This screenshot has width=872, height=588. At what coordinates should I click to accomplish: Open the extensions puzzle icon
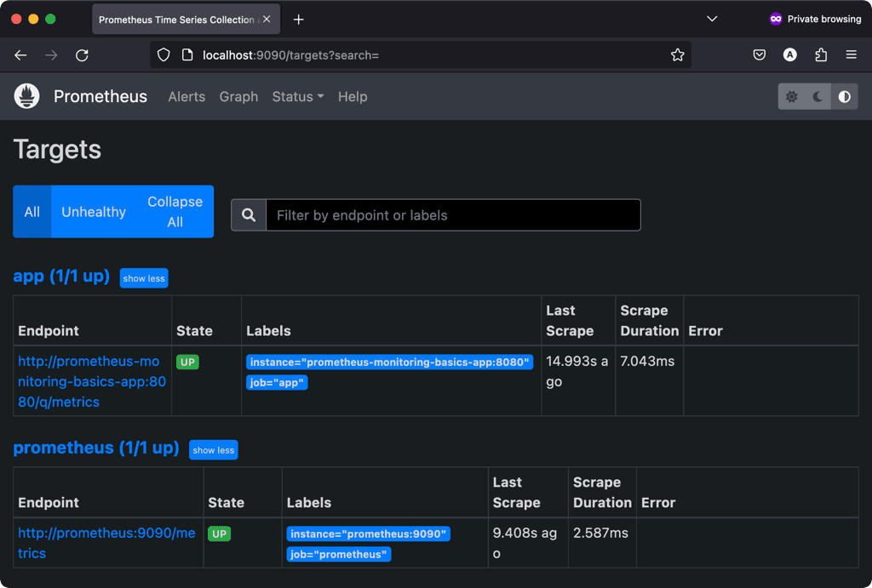(x=821, y=54)
